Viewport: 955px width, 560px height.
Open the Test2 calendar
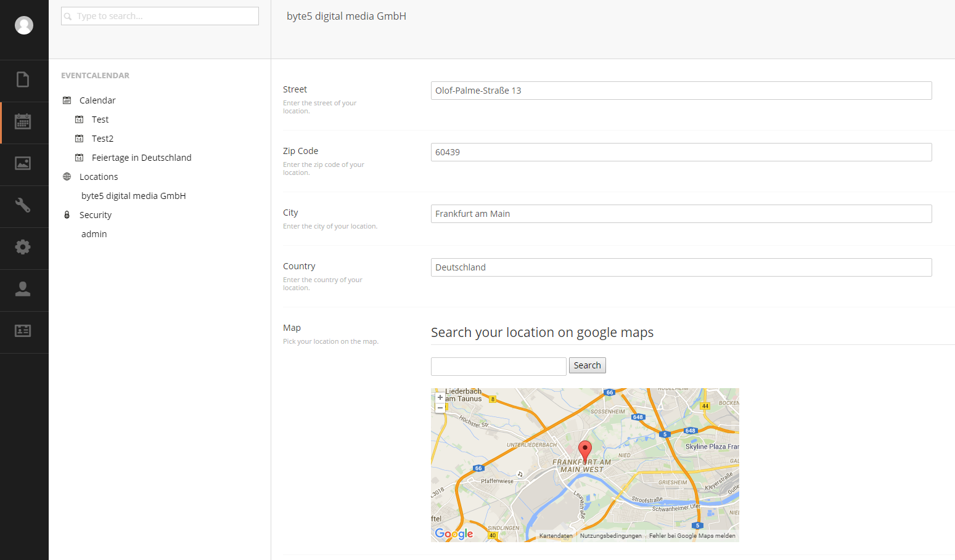(x=103, y=139)
